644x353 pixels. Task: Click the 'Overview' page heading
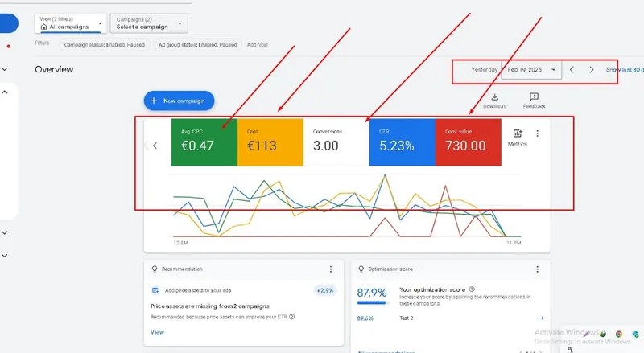coord(54,69)
